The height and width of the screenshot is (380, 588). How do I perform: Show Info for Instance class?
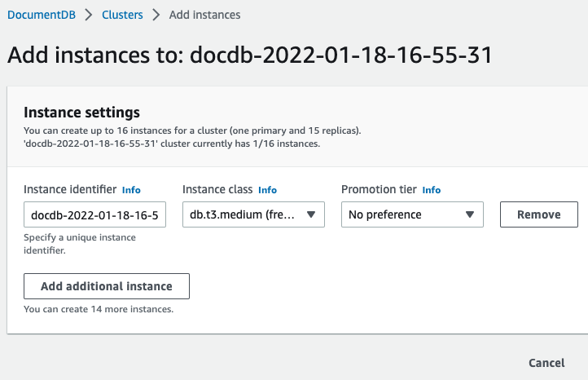click(267, 190)
